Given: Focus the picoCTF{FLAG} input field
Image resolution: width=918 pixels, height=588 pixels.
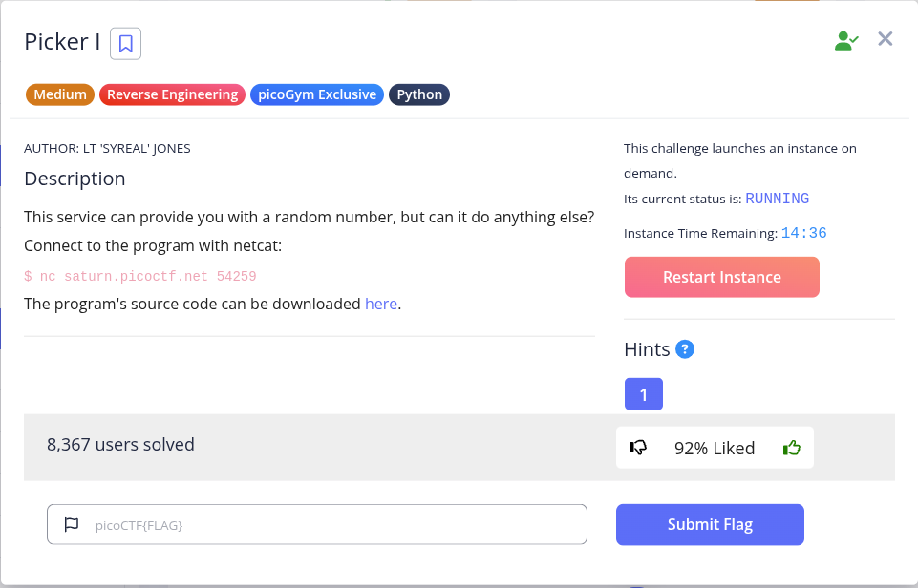Looking at the screenshot, I should [317, 524].
